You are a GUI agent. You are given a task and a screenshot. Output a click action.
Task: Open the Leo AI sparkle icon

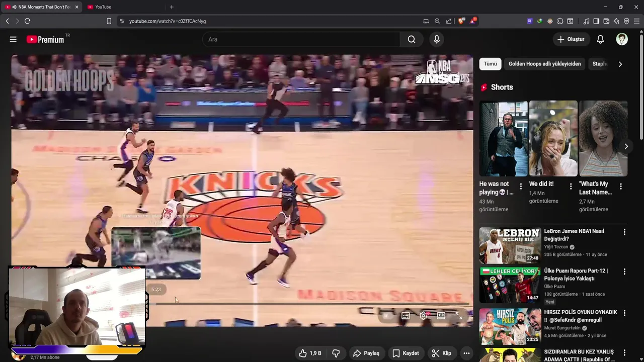pyautogui.click(x=616, y=21)
